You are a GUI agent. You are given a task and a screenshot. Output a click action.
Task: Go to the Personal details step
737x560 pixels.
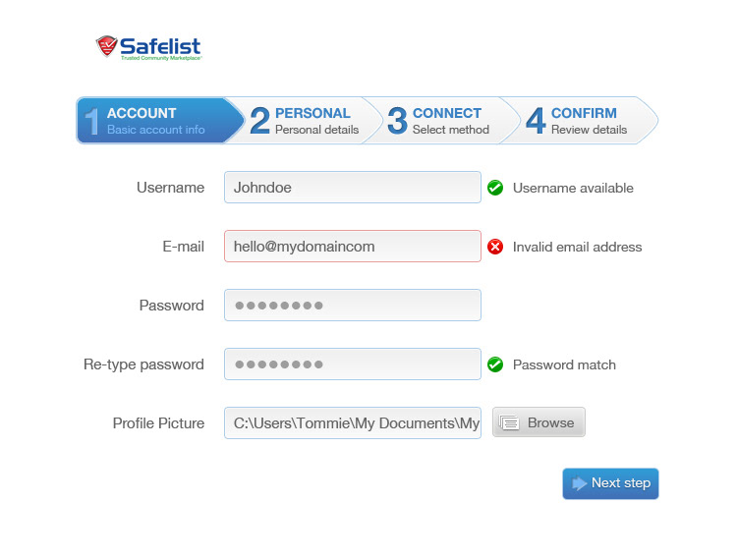tap(306, 120)
